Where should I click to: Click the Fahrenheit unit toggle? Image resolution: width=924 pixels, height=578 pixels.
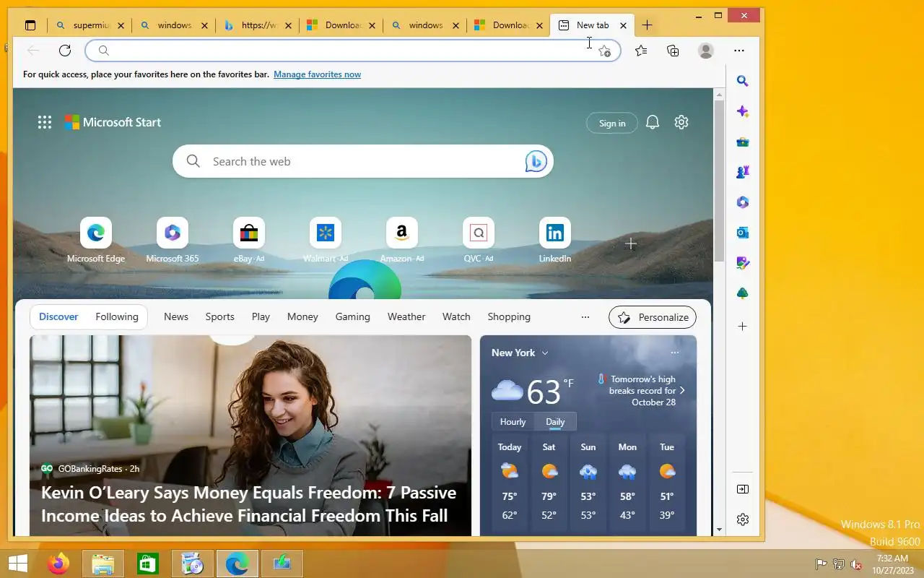pyautogui.click(x=568, y=384)
